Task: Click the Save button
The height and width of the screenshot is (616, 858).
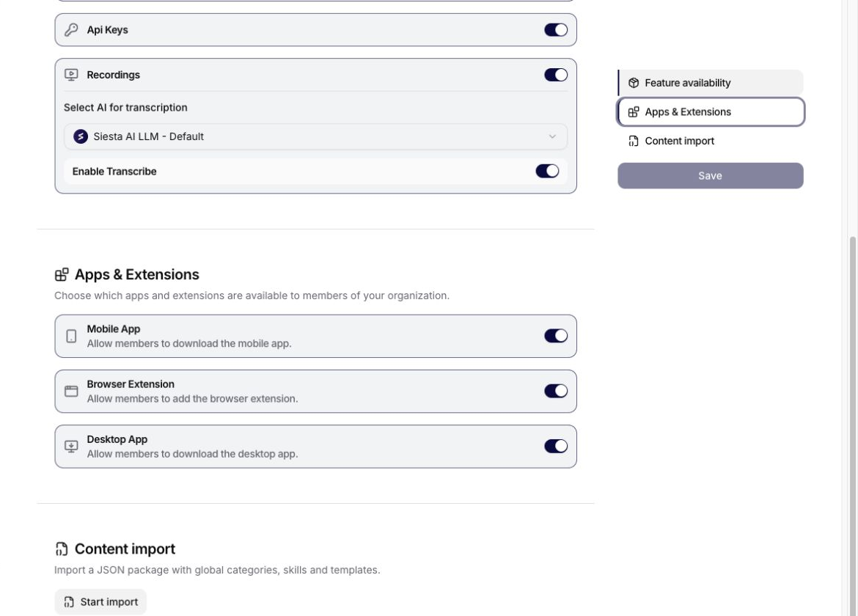Action: [x=711, y=175]
